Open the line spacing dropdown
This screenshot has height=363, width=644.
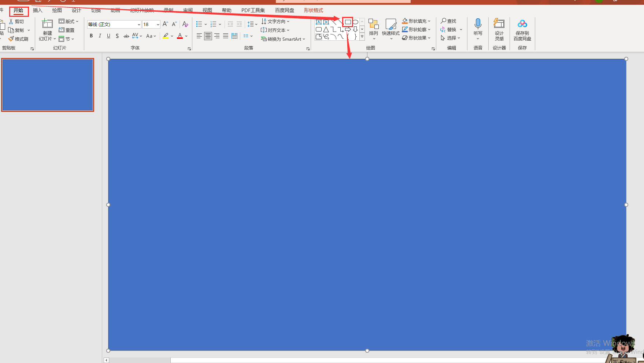[x=252, y=24]
